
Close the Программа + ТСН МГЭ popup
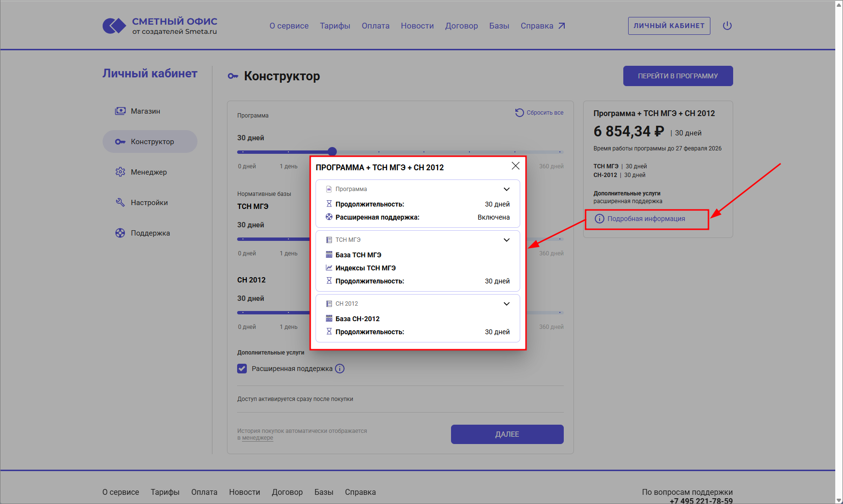[x=515, y=166]
